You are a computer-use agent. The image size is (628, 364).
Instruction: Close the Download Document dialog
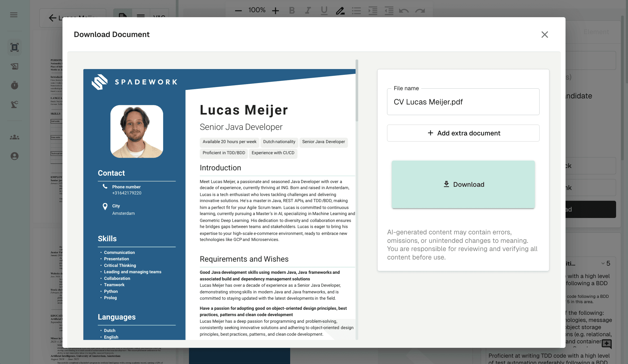[544, 34]
